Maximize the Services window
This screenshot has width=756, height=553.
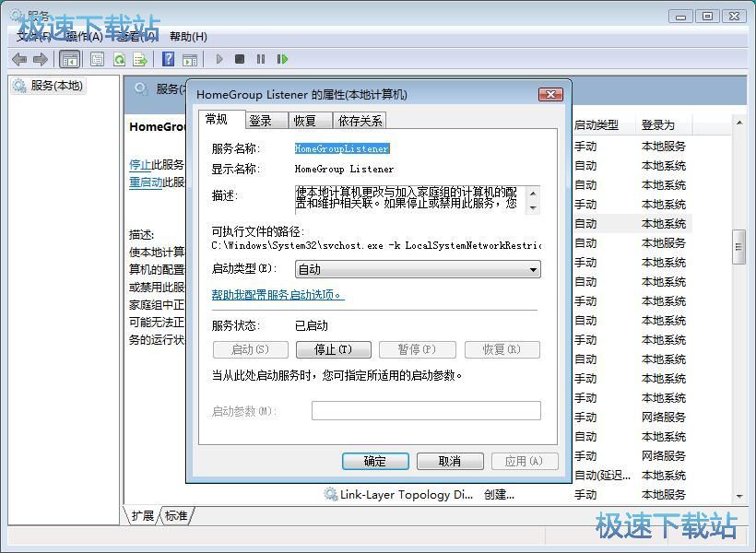click(707, 17)
